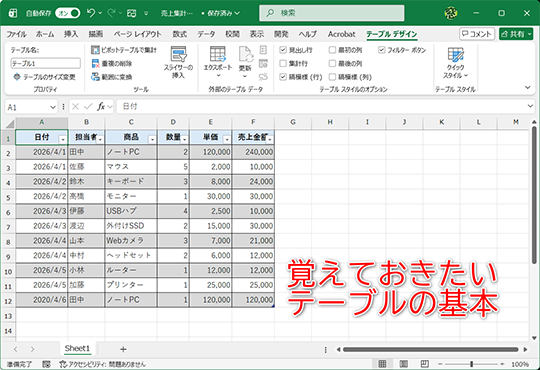This screenshot has height=370, width=540.
Task: Open the ファイル tab
Action: pos(16,34)
